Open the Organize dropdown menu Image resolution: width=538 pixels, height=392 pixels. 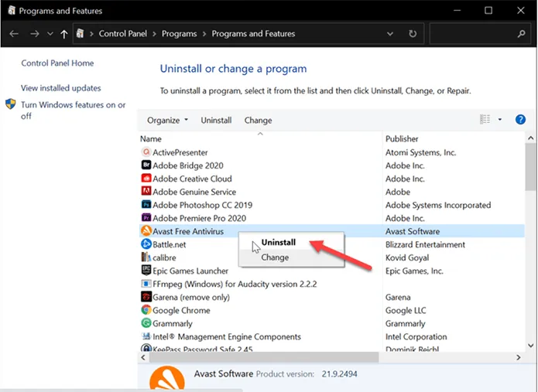[x=167, y=121]
